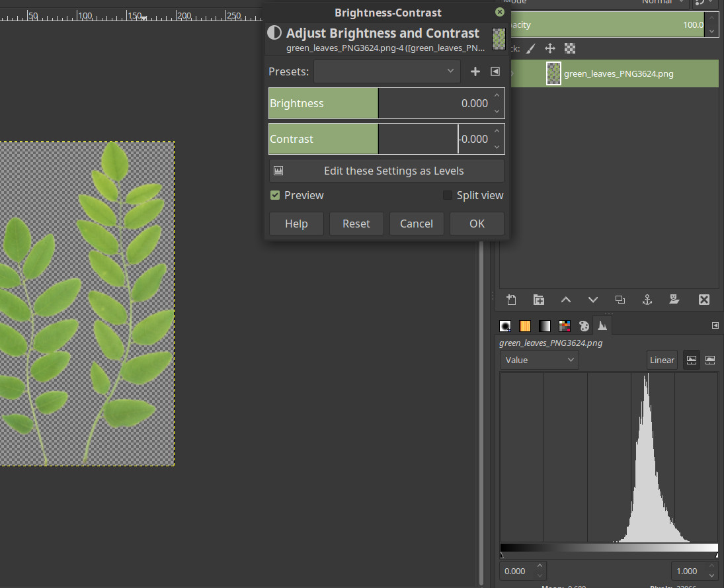Viewport: 724px width, 588px height.
Task: Raise the layer with the up arrow icon
Action: coord(566,300)
